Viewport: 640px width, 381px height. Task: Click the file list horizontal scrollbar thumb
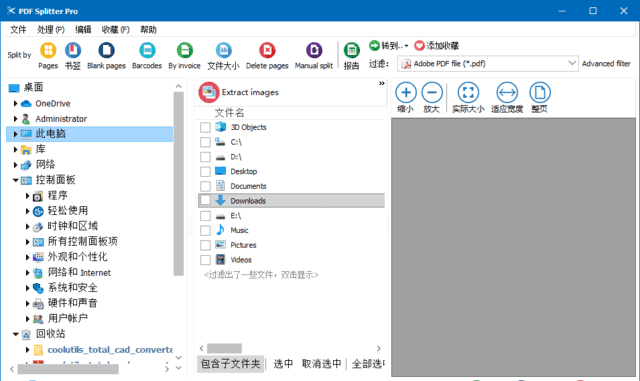224,348
